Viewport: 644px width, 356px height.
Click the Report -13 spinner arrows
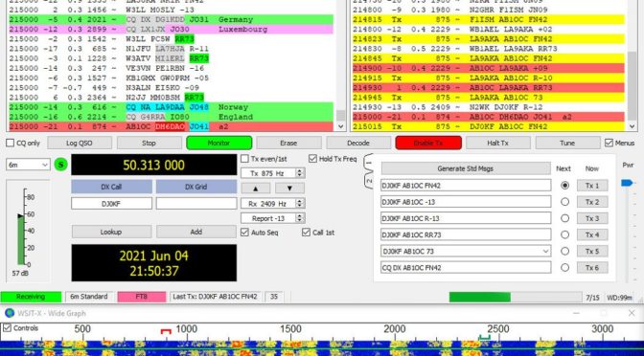coord(300,218)
